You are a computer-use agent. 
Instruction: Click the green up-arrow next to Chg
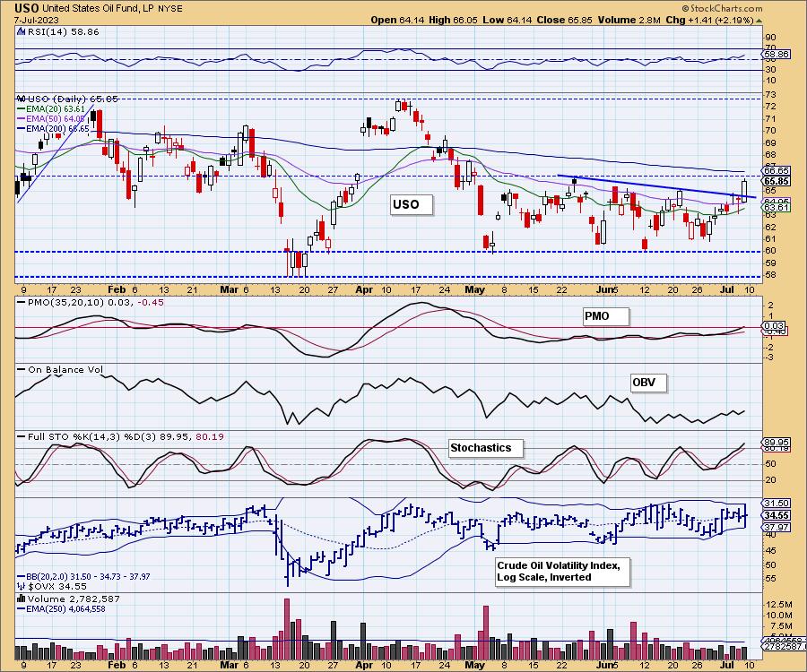(x=759, y=21)
